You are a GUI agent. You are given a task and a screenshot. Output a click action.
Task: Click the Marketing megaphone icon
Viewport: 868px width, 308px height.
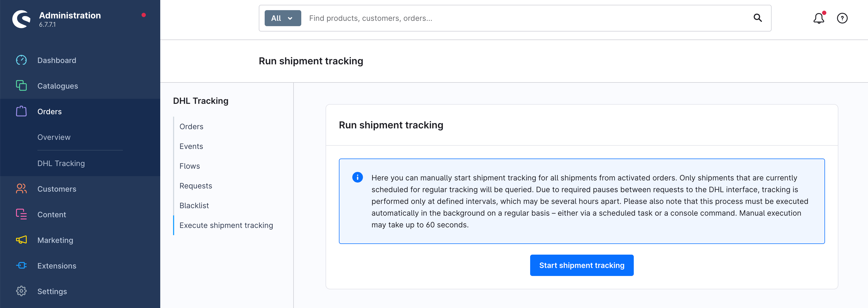point(21,240)
